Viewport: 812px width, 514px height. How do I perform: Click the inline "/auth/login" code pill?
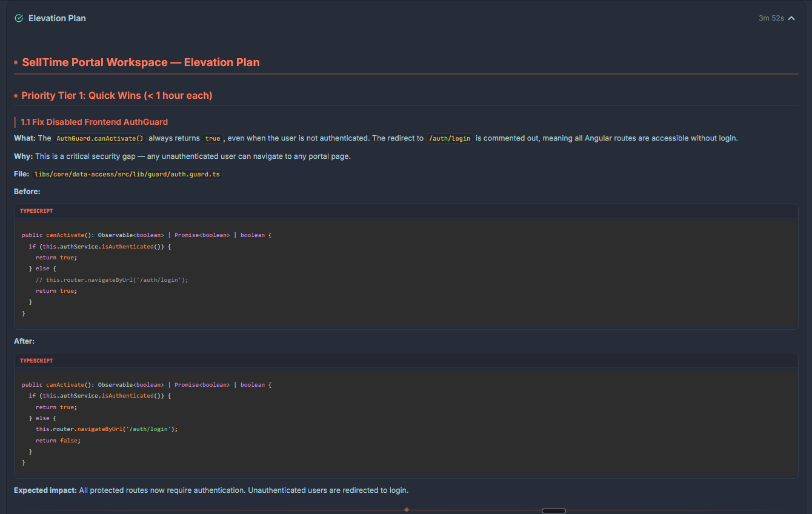[x=450, y=138]
